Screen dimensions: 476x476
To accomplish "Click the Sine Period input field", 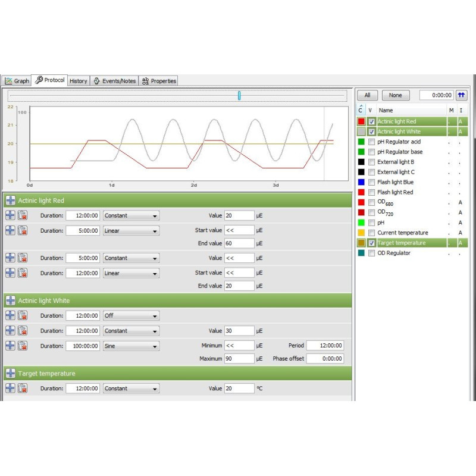I will (x=325, y=346).
